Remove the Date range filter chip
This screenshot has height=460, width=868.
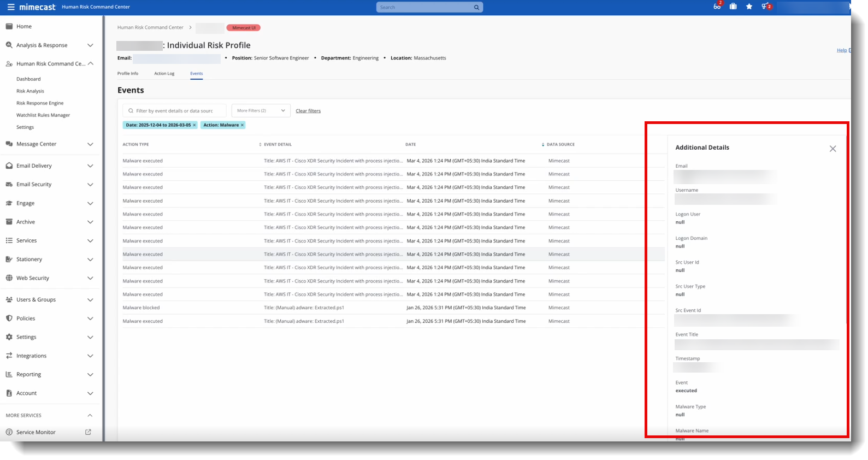194,125
